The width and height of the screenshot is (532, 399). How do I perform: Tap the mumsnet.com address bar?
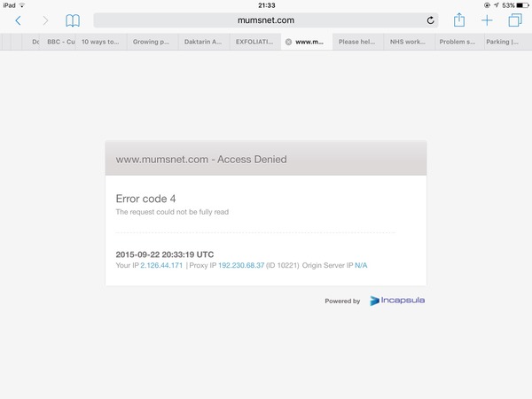coord(266,20)
